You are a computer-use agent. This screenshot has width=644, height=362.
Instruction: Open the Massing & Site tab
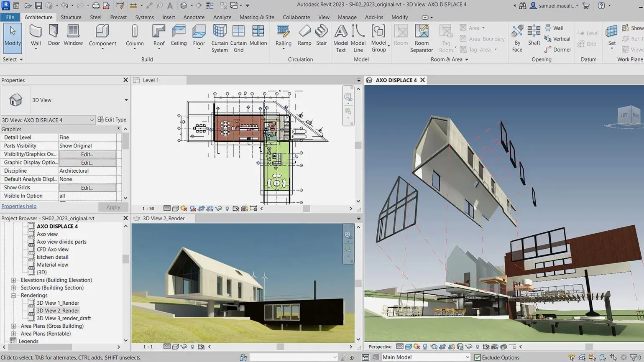coord(257,17)
